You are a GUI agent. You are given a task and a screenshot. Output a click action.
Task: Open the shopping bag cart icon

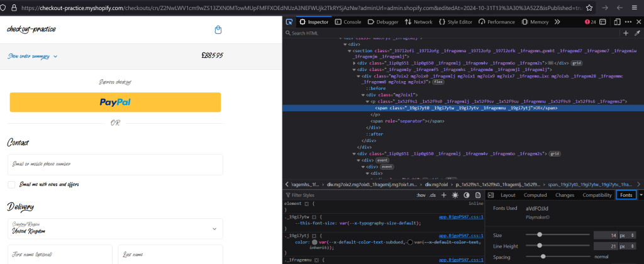click(x=218, y=30)
